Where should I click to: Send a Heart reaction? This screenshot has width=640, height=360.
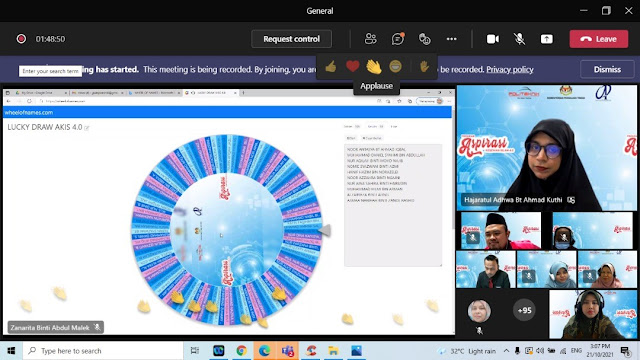pos(353,66)
